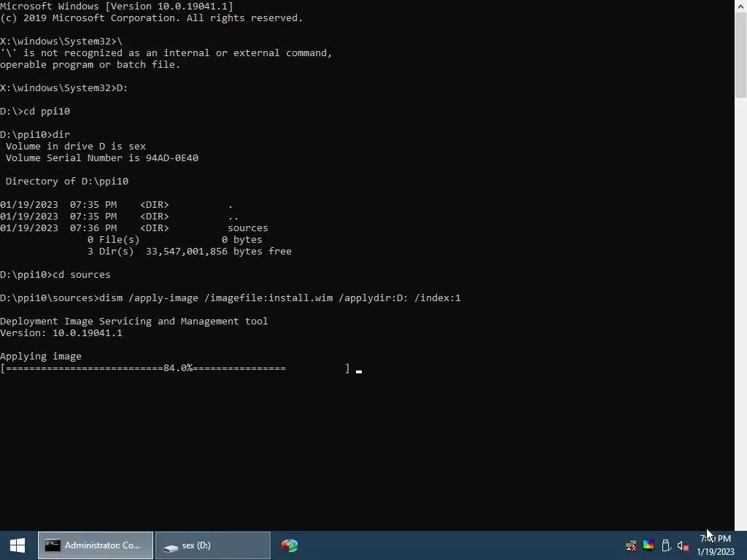
Task: Open the Windows Start menu
Action: point(18,545)
